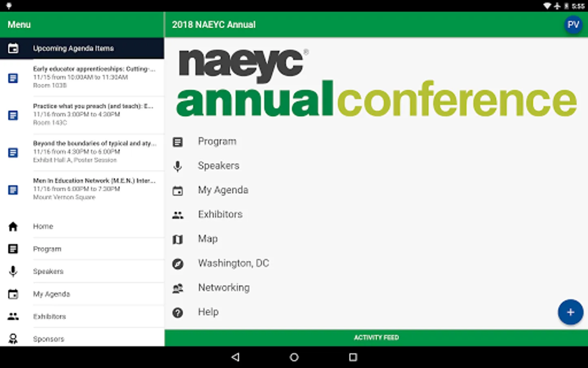Select Program in the side menu
Viewport: 588px width, 368px height.
click(82, 249)
